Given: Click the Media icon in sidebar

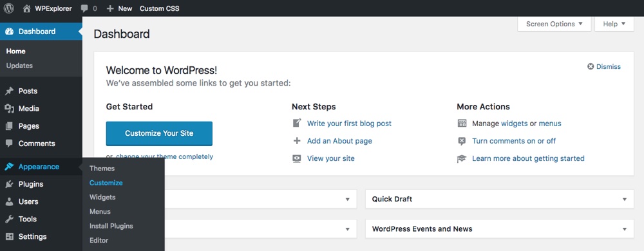Looking at the screenshot, I should pos(9,108).
